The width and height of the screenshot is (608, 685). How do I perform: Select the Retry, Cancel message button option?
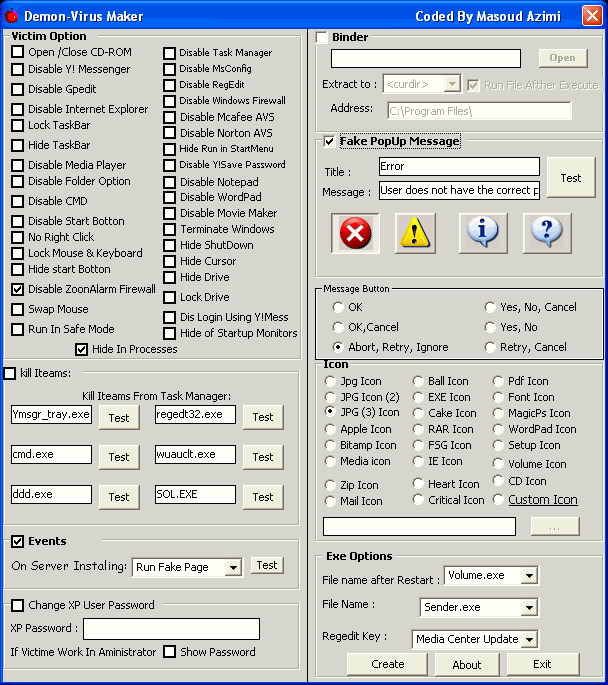(490, 347)
